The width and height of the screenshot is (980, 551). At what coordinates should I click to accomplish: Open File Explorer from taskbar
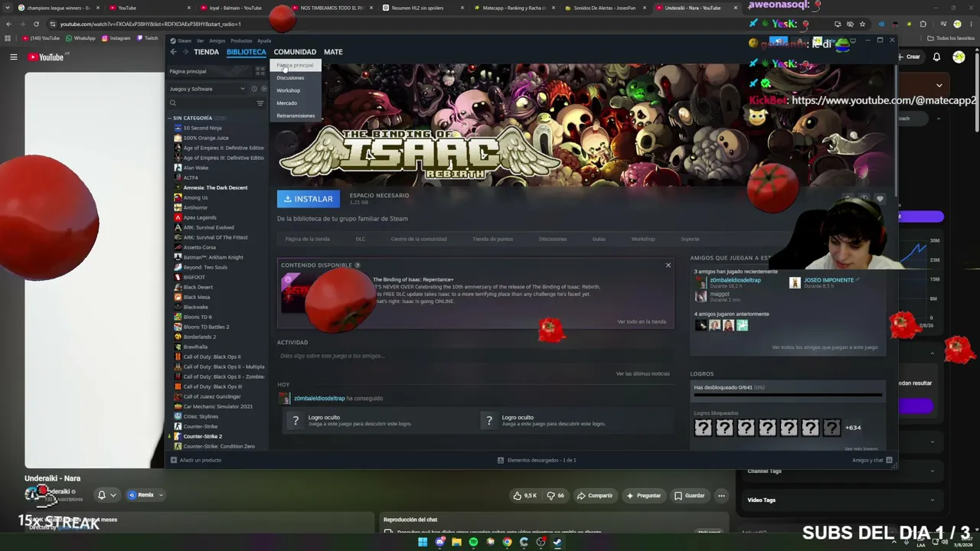(456, 542)
